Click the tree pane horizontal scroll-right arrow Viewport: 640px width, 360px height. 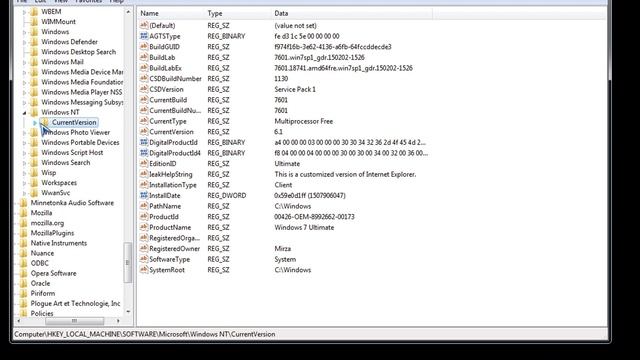(x=118, y=321)
